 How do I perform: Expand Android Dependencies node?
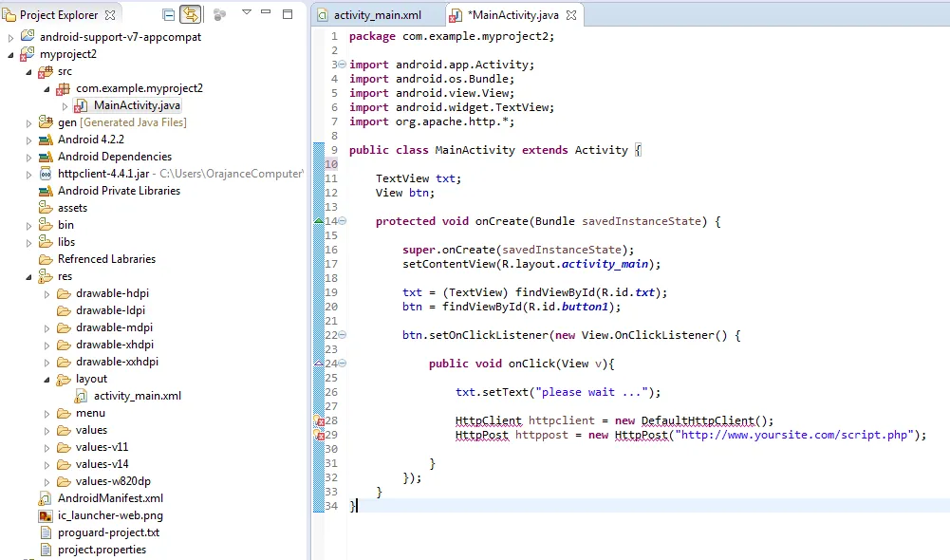28,157
